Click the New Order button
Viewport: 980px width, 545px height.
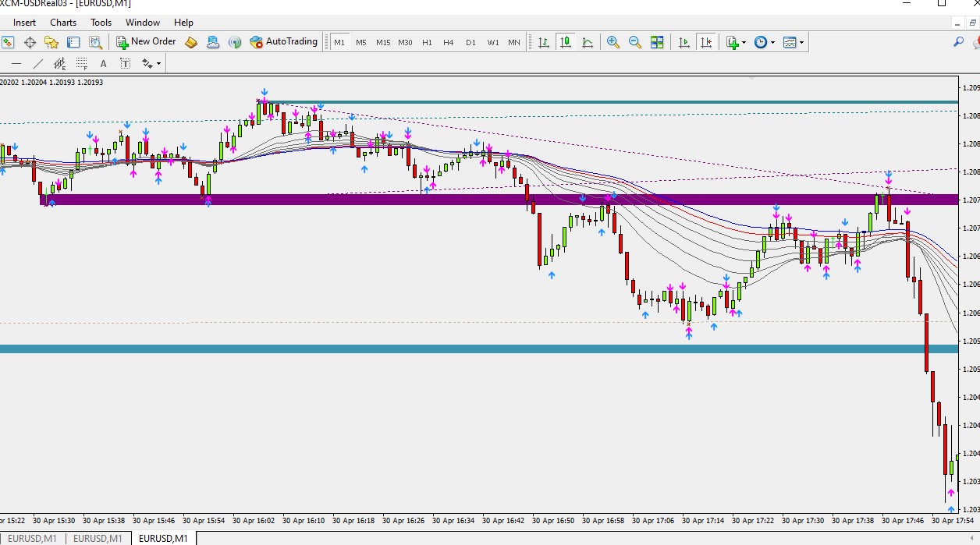(146, 42)
